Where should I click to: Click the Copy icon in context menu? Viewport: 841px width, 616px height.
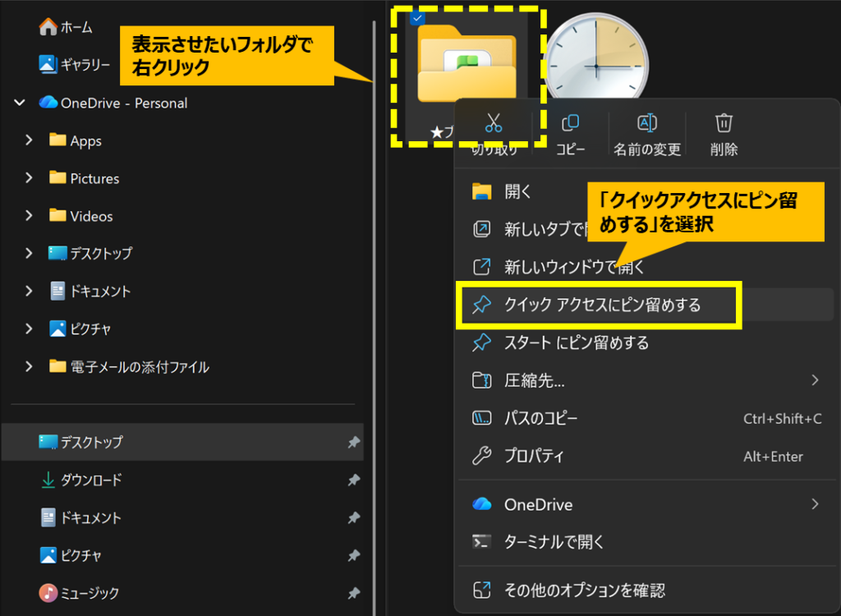[570, 124]
